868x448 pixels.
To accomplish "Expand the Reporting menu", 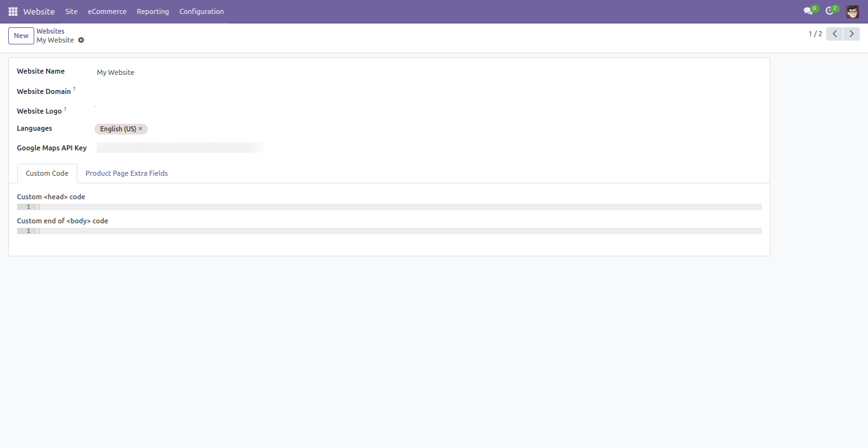I will [153, 11].
